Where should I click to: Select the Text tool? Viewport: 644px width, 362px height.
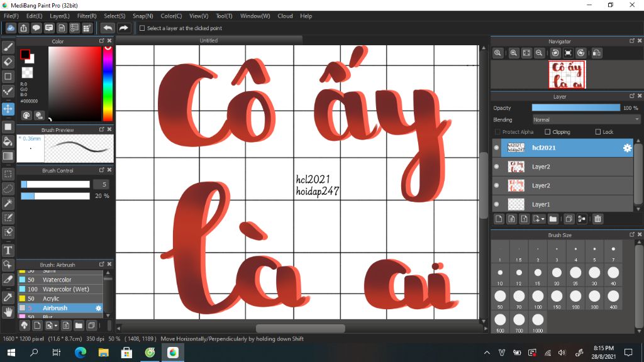[x=8, y=250]
